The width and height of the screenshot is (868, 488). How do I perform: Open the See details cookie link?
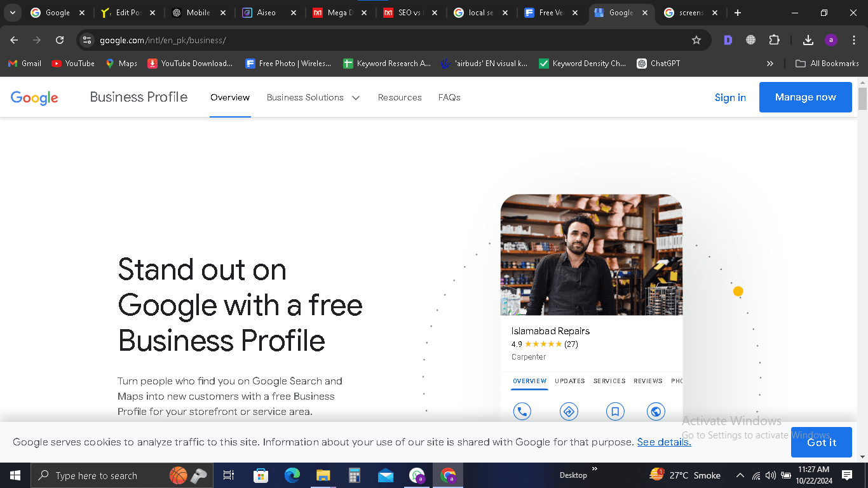(664, 442)
